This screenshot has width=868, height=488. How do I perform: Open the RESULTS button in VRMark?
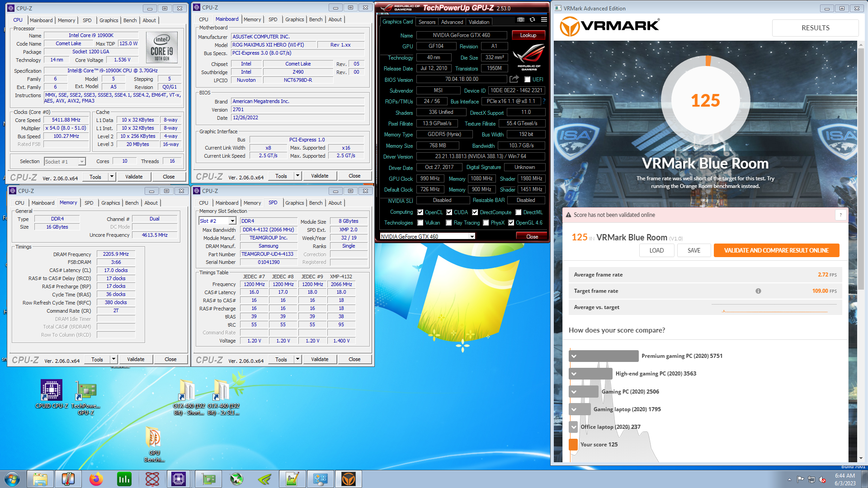pos(815,28)
